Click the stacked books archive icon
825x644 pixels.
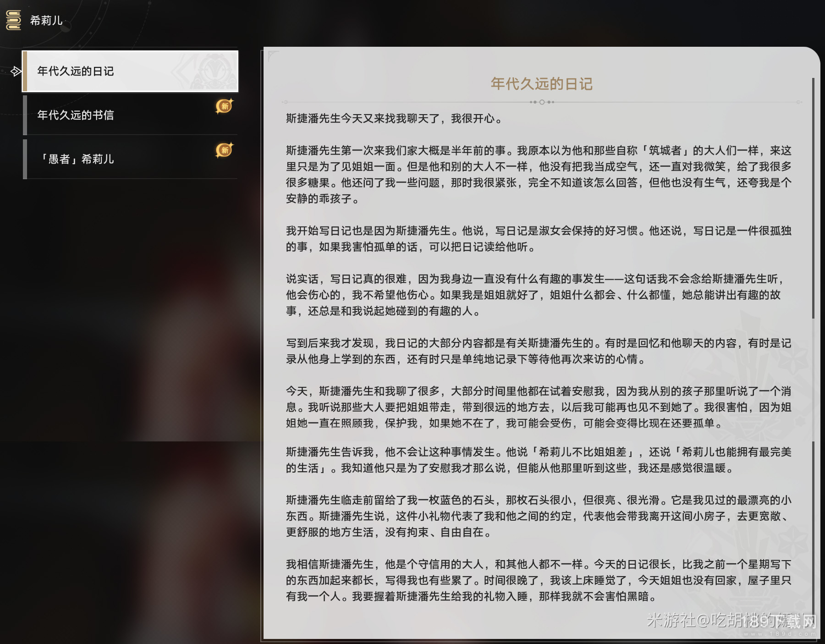point(14,20)
